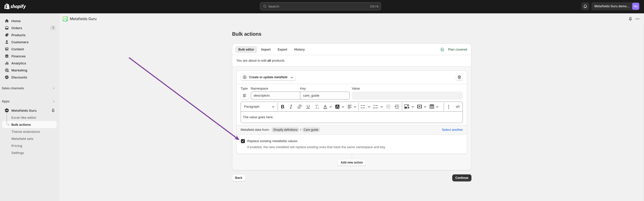Open the editor more options menu
644x201 pixels.
pyautogui.click(x=448, y=107)
